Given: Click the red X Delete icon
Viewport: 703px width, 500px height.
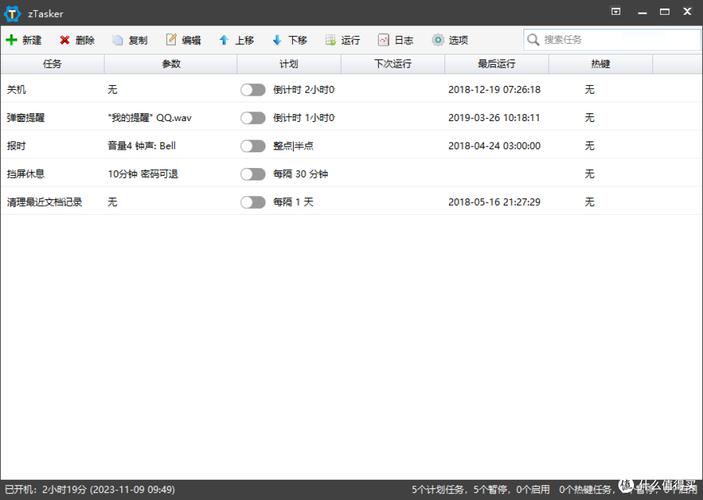Looking at the screenshot, I should coord(65,40).
